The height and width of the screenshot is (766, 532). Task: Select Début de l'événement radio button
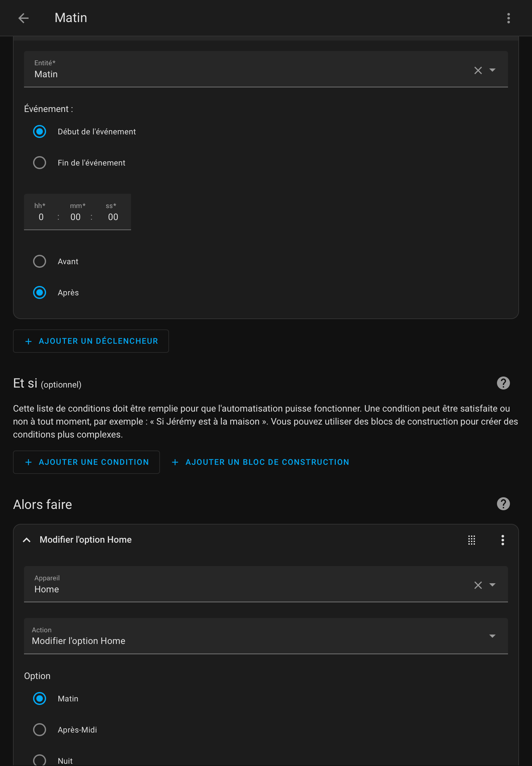click(x=40, y=132)
